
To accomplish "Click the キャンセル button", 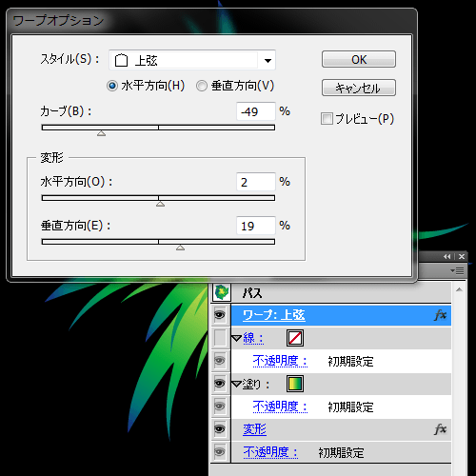I will click(359, 88).
